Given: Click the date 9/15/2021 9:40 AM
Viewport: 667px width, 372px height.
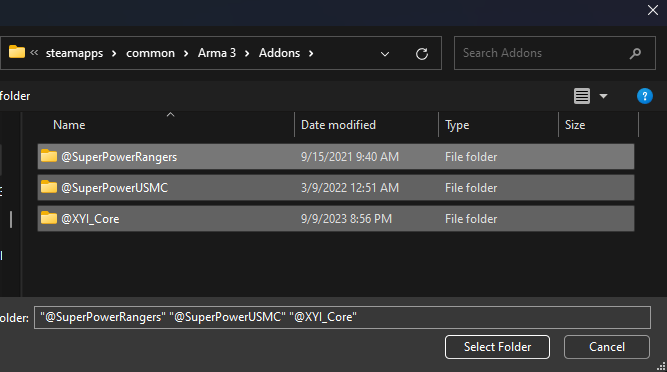Looking at the screenshot, I should (x=350, y=157).
